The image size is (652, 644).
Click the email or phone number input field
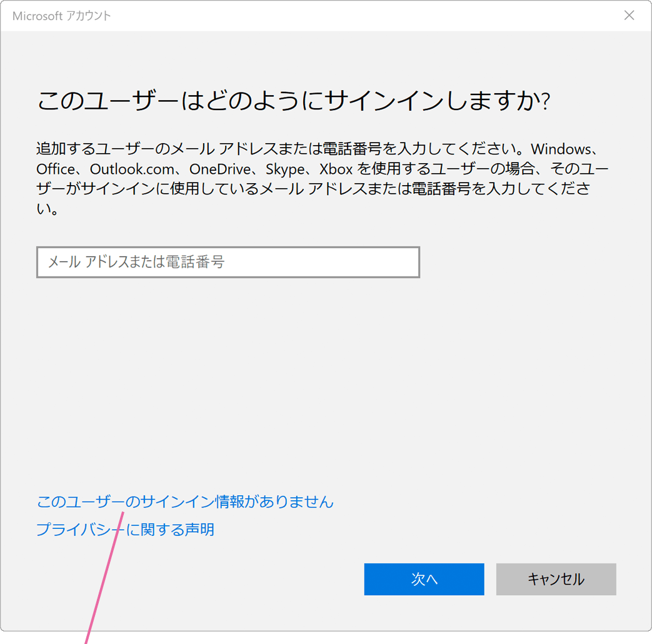pos(228,262)
